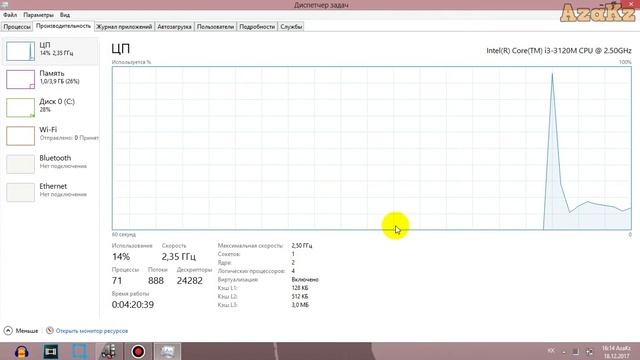Click the 2,35 ГГц speed value
The image size is (640, 360).
point(179,257)
